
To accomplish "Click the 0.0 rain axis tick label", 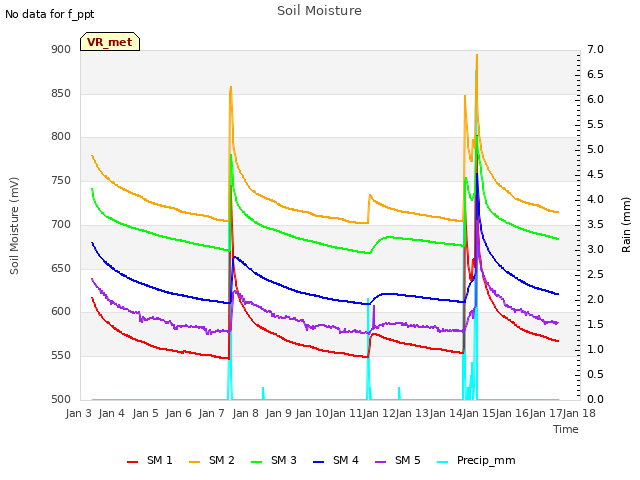I will pos(596,400).
